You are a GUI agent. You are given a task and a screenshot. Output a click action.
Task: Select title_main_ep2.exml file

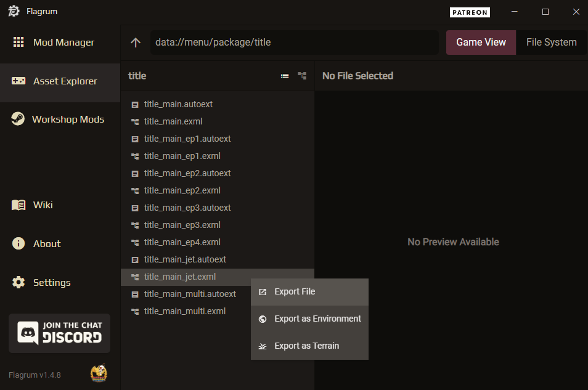[x=218, y=190]
